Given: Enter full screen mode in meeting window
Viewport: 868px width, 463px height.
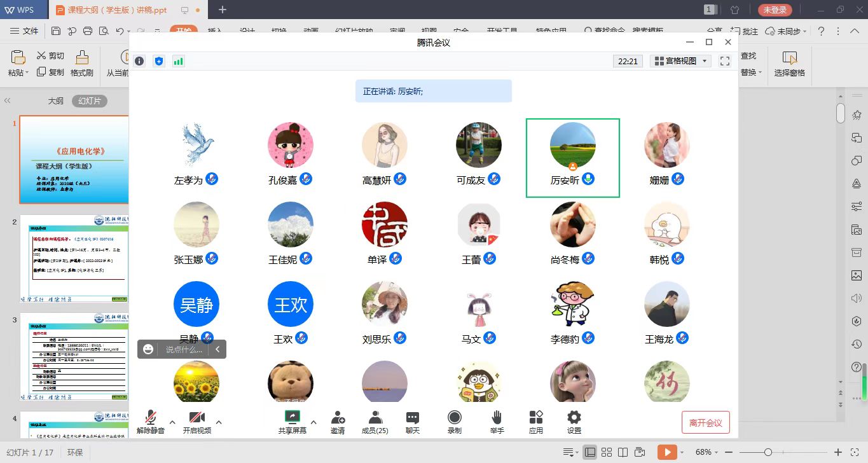Looking at the screenshot, I should point(724,61).
